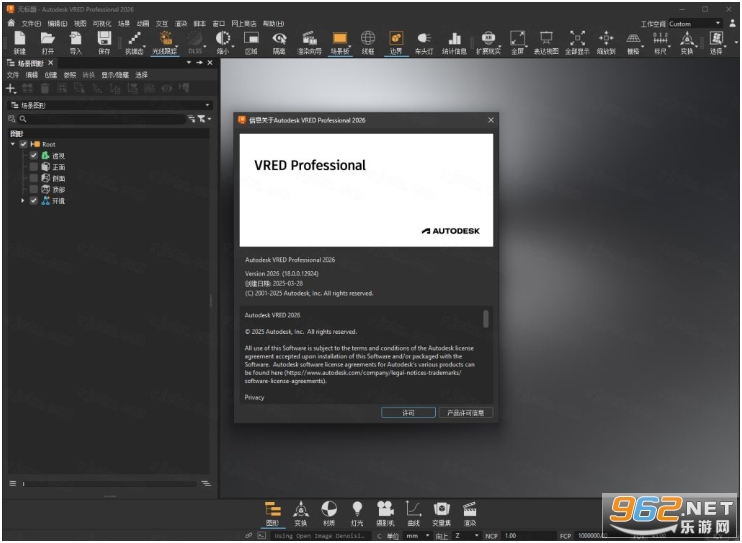Click the 许可 button in About dialog
Image resolution: width=742 pixels, height=543 pixels.
(x=408, y=413)
